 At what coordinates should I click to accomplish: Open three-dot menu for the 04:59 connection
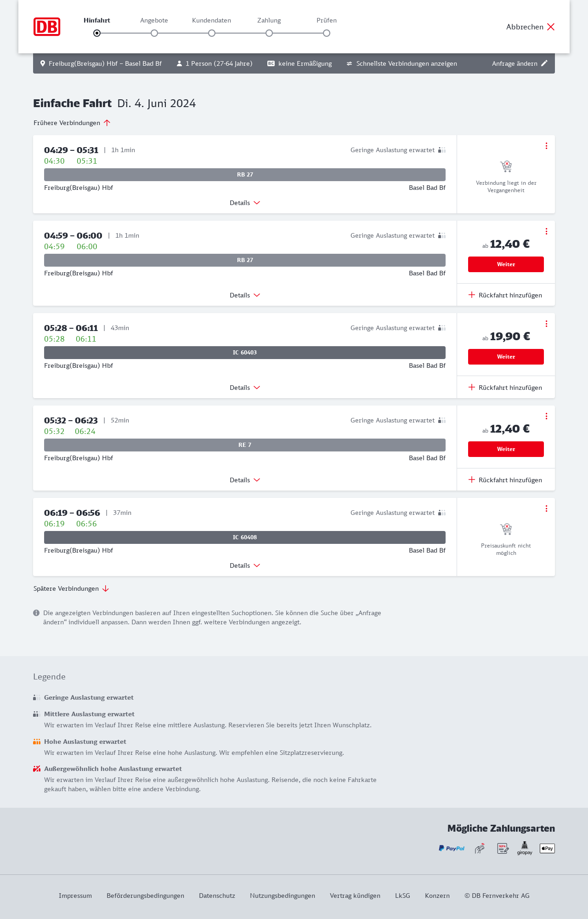coord(546,231)
